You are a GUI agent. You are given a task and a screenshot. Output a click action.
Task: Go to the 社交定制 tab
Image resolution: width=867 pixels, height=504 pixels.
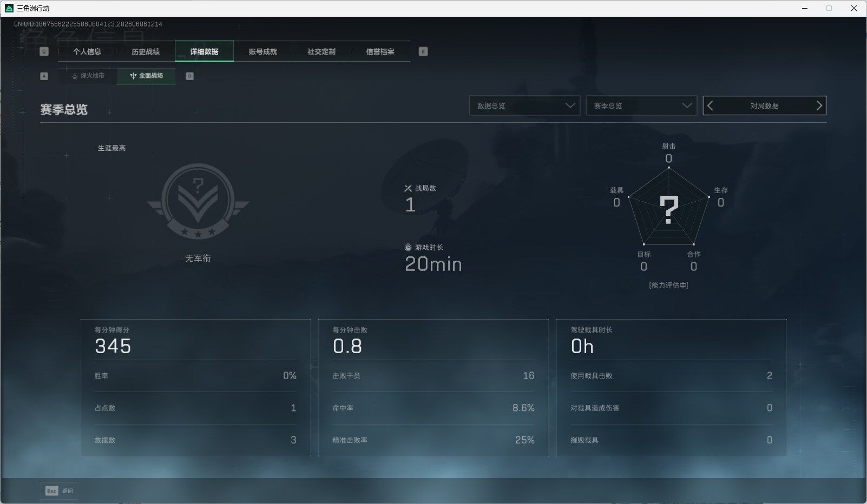click(x=321, y=51)
